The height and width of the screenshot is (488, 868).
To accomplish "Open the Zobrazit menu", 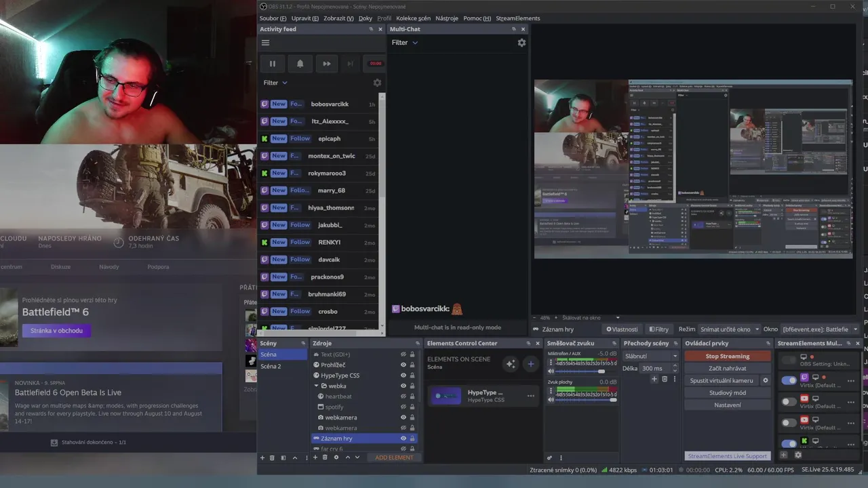I will pyautogui.click(x=338, y=18).
